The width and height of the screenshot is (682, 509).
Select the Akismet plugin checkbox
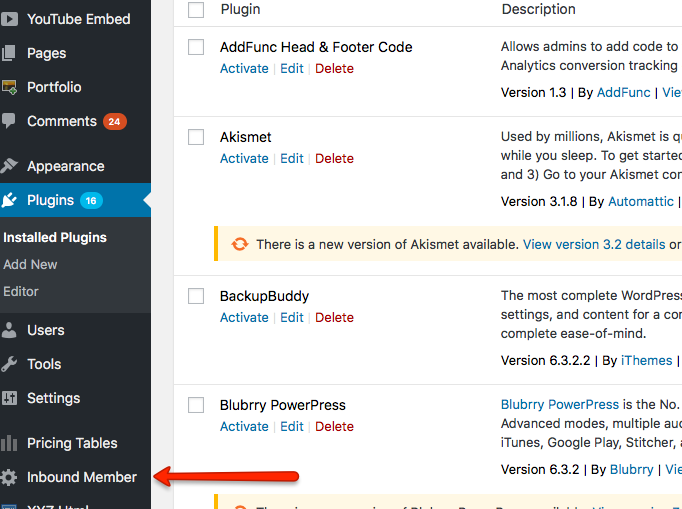pyautogui.click(x=196, y=137)
